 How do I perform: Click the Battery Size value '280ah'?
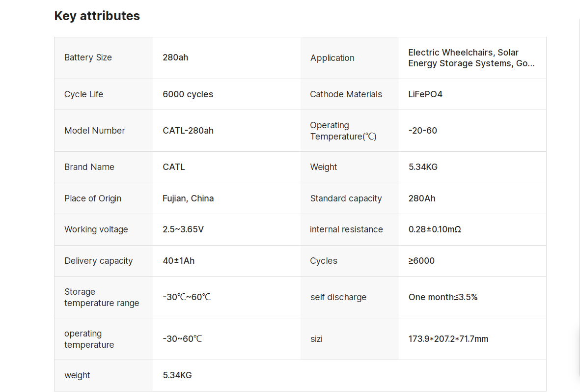point(175,57)
